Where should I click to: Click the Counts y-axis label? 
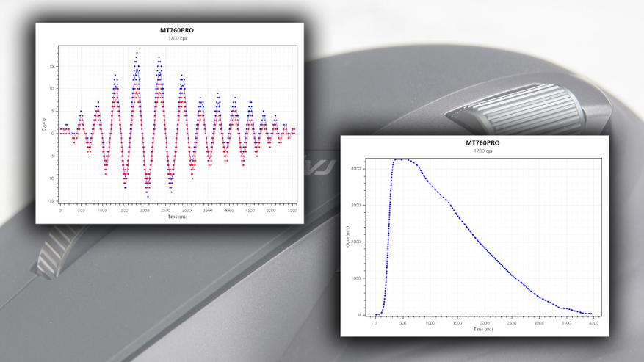(x=44, y=125)
